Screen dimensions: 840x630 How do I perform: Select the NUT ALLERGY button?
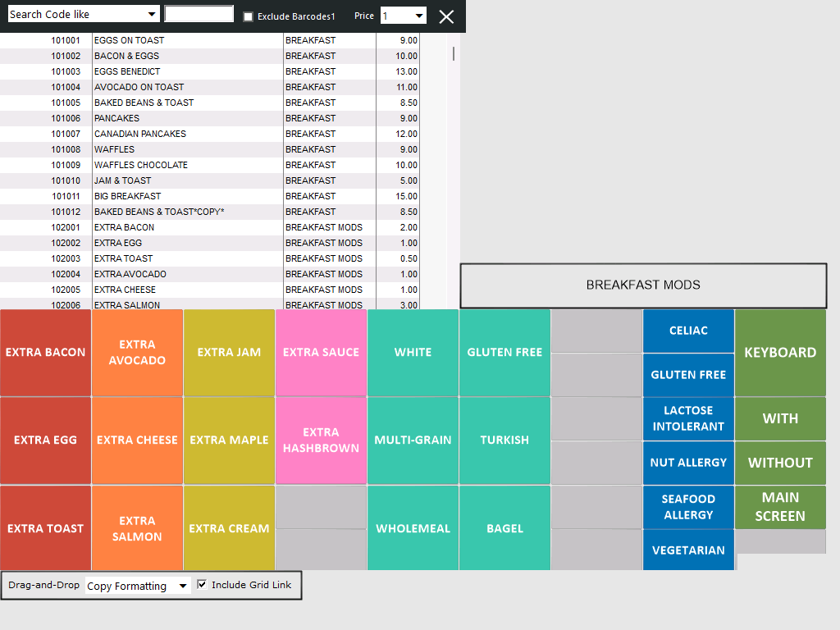[688, 463]
